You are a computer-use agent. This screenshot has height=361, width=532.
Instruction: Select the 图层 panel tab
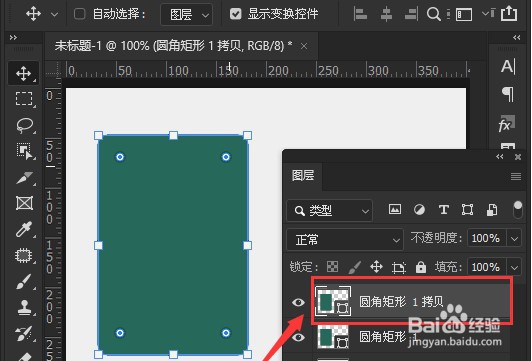pyautogui.click(x=303, y=176)
